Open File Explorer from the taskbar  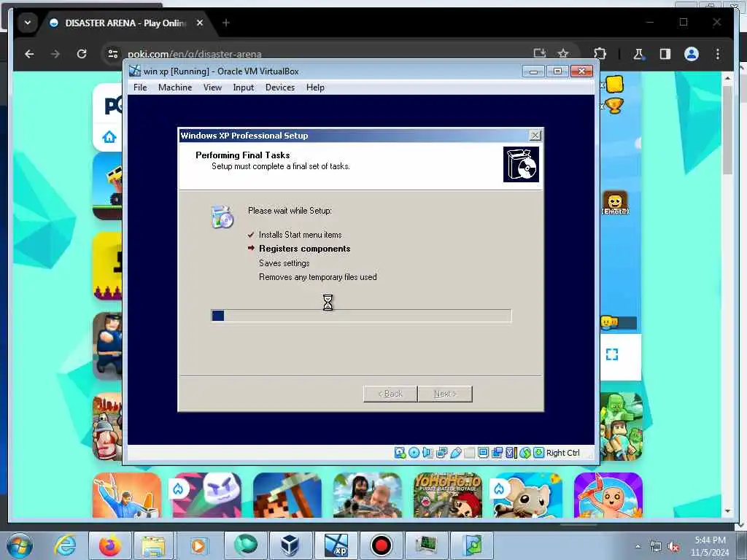152,545
